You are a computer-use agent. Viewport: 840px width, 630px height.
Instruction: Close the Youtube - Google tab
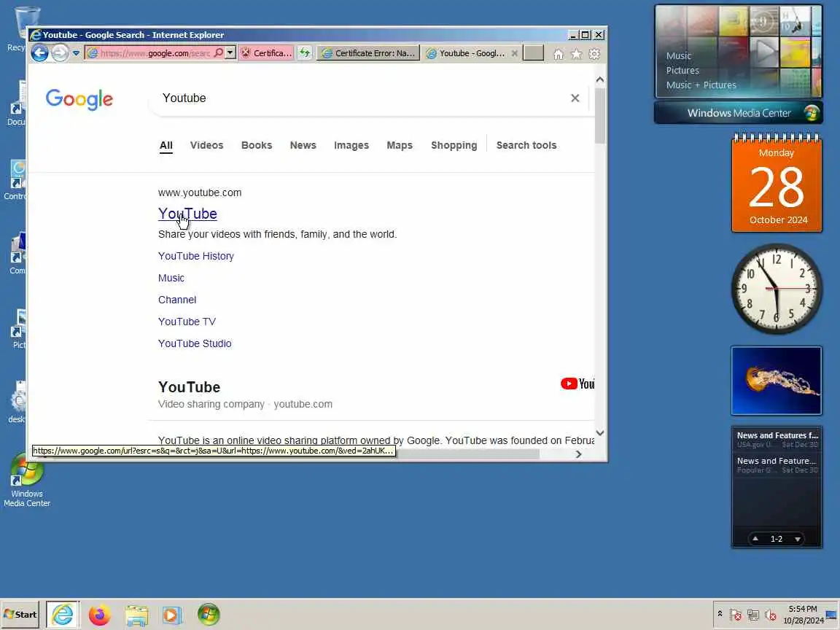pyautogui.click(x=514, y=53)
